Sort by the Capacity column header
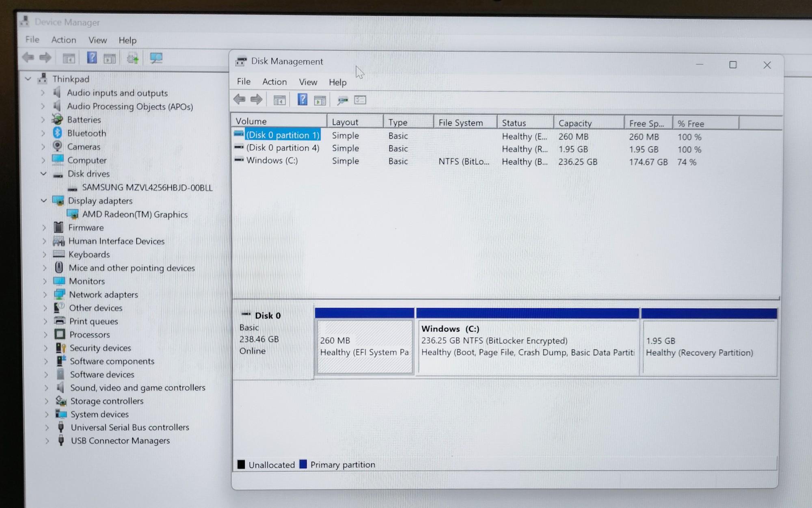Image resolution: width=812 pixels, height=508 pixels. point(589,123)
